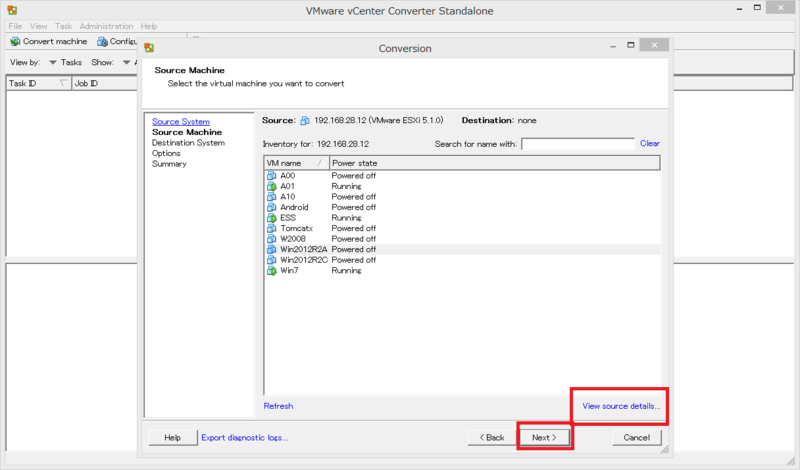The image size is (800, 470).
Task: Click the A10 VM icon
Action: click(x=271, y=196)
